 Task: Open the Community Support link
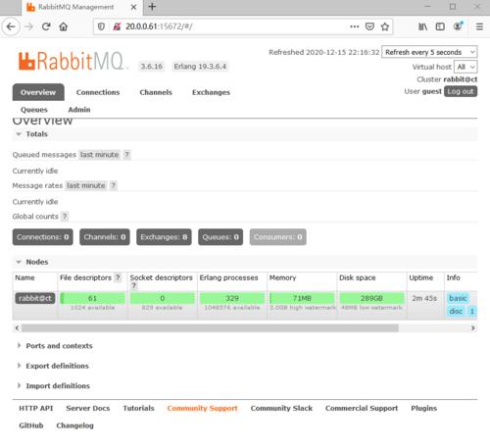(x=202, y=408)
